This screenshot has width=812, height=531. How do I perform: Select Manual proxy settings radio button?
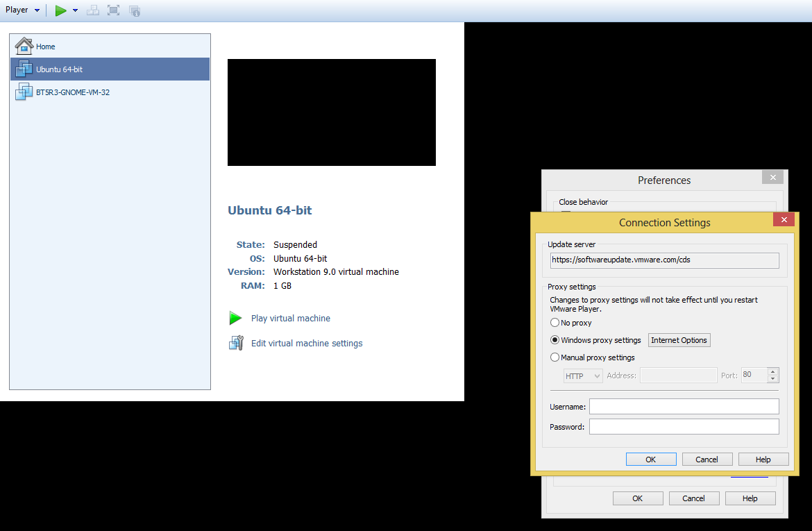(555, 357)
